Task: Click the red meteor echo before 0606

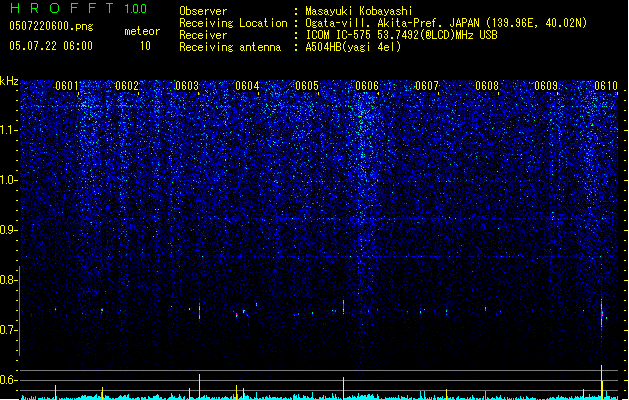Action: [x=343, y=307]
